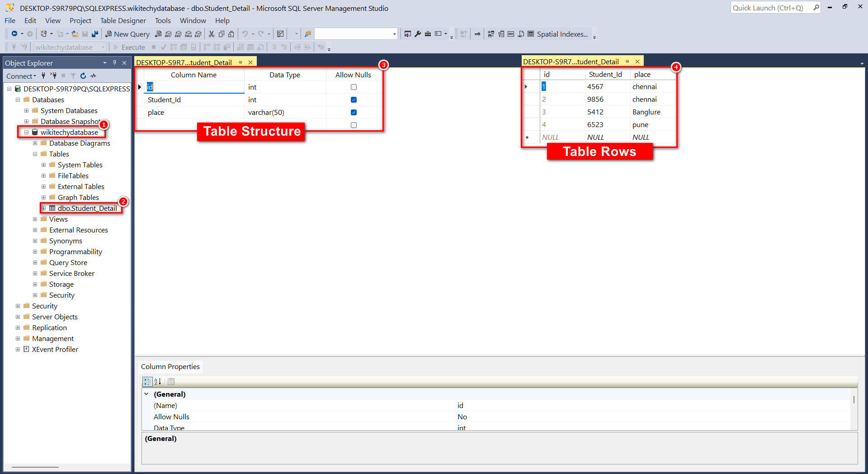Collapse the Tables node
This screenshot has width=868, height=474.
(35, 154)
